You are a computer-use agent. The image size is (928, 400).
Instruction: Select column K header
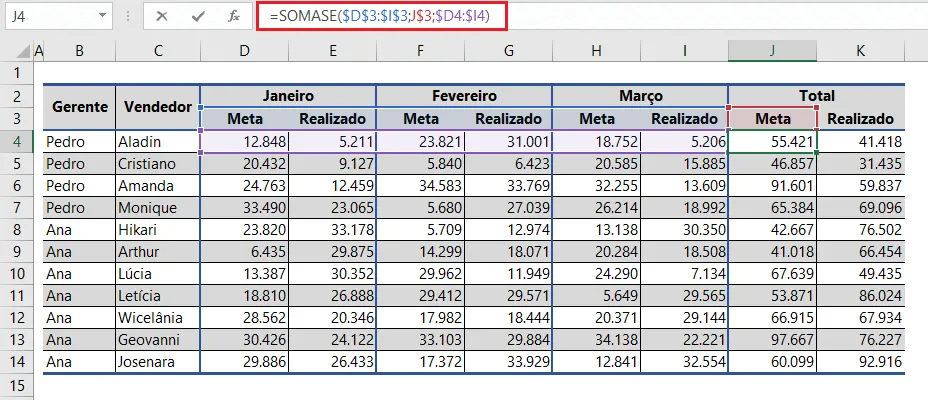tap(861, 51)
